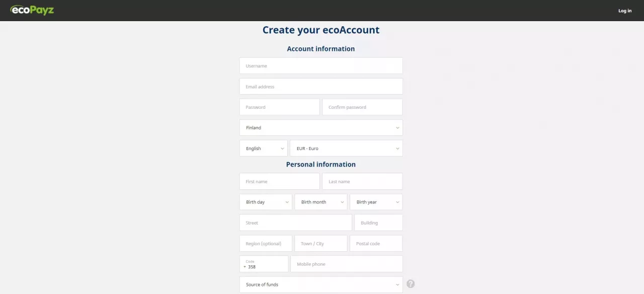Image resolution: width=644 pixels, height=294 pixels.
Task: Expand the EUR - Euro currency dropdown
Action: 347,149
